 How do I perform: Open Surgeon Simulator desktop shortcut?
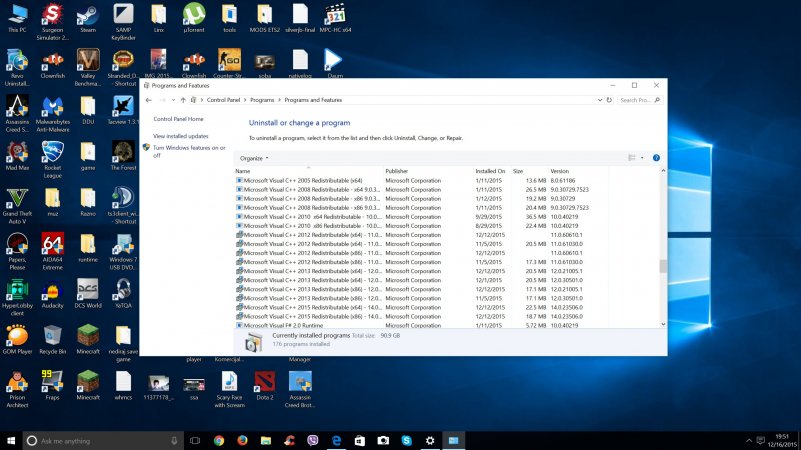[x=52, y=21]
